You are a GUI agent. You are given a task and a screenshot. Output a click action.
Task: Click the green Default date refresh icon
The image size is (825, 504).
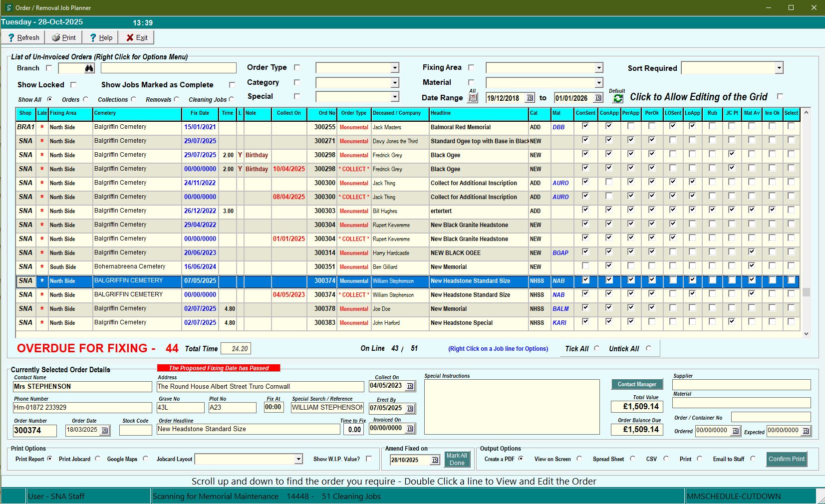(x=618, y=99)
